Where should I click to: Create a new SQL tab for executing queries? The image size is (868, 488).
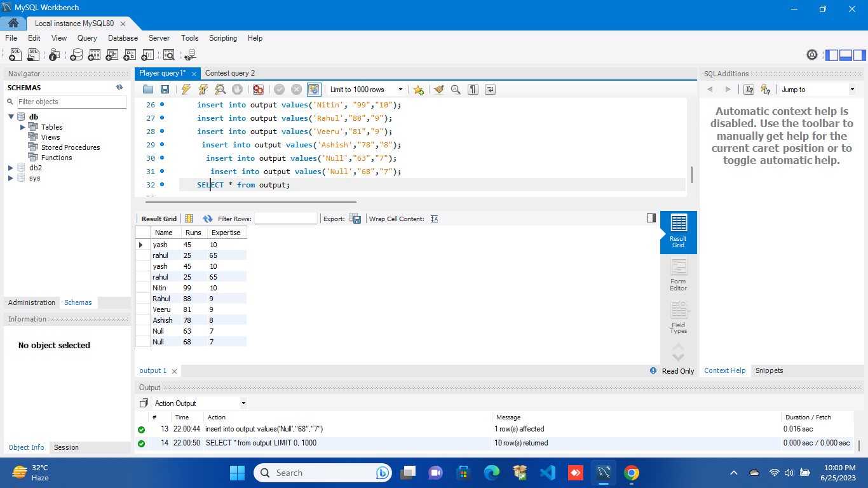click(15, 55)
